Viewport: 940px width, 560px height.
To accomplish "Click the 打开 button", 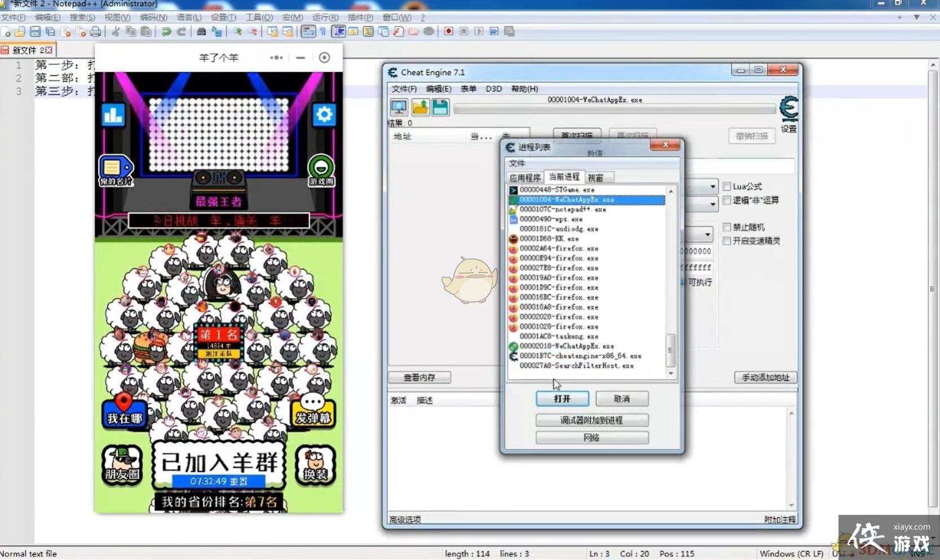I will [562, 399].
